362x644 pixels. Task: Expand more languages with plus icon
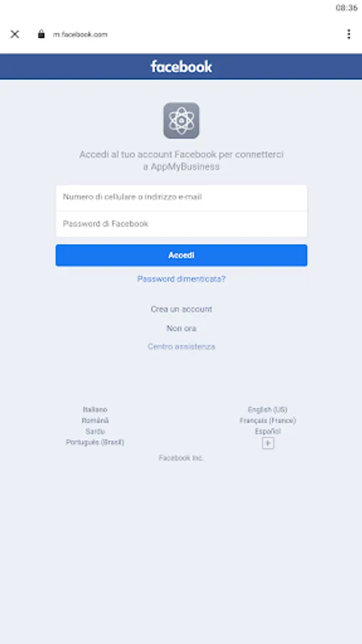(x=268, y=443)
